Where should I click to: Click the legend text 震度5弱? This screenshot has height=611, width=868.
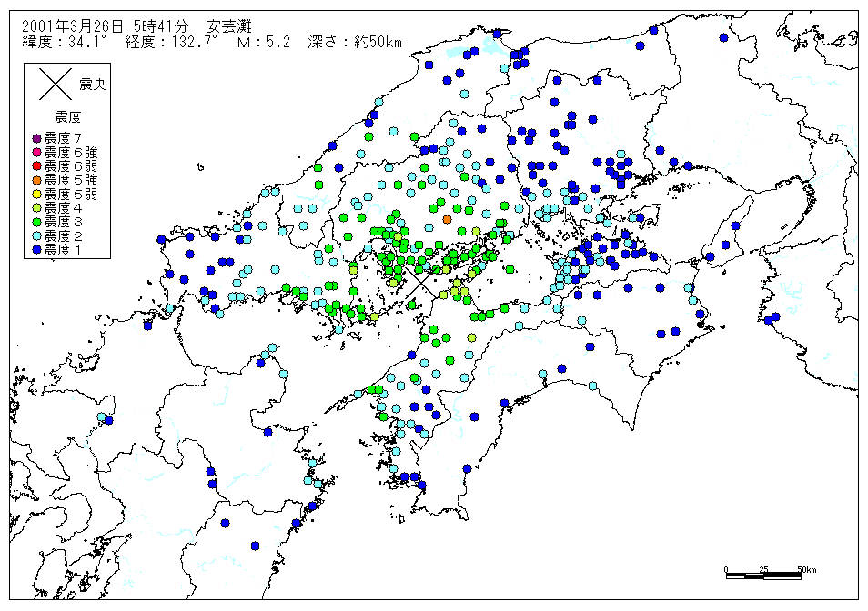(x=70, y=194)
